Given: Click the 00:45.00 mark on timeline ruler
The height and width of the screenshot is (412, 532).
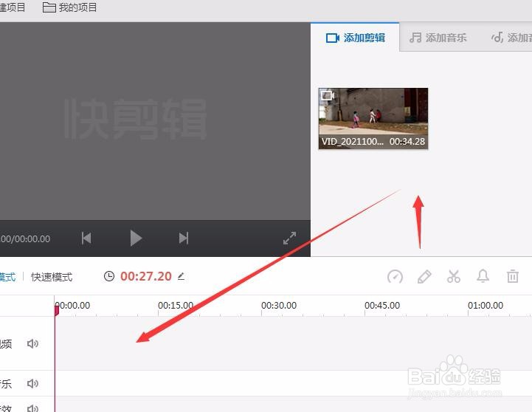Looking at the screenshot, I should 382,306.
